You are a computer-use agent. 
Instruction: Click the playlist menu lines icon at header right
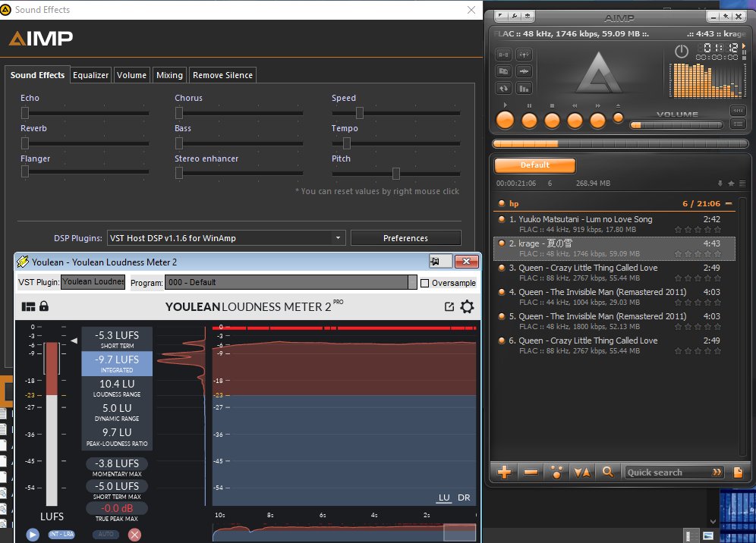coord(742,184)
